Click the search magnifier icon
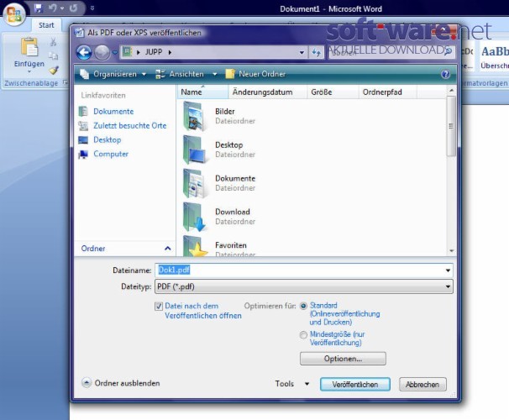509x420 pixels. [x=448, y=51]
